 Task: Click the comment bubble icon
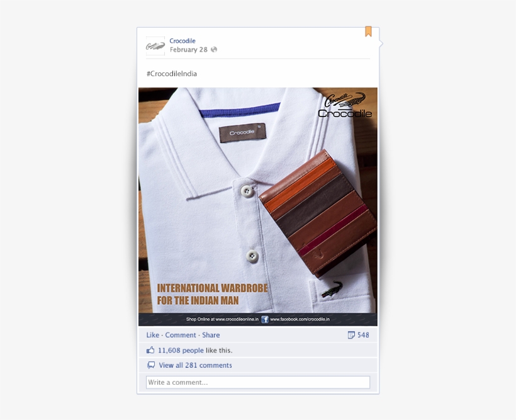[151, 365]
